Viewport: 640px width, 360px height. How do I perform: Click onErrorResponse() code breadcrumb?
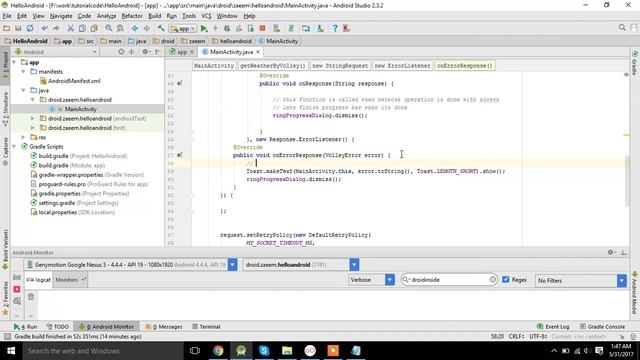464,66
